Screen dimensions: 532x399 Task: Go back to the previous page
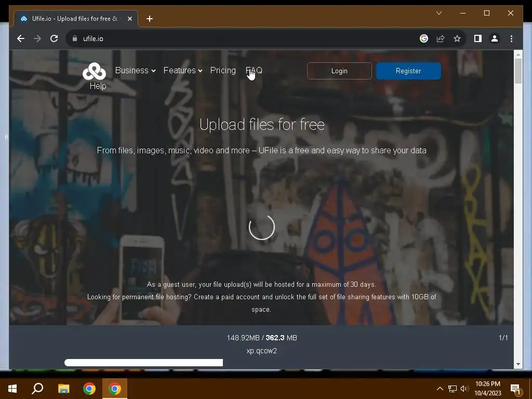click(21, 38)
